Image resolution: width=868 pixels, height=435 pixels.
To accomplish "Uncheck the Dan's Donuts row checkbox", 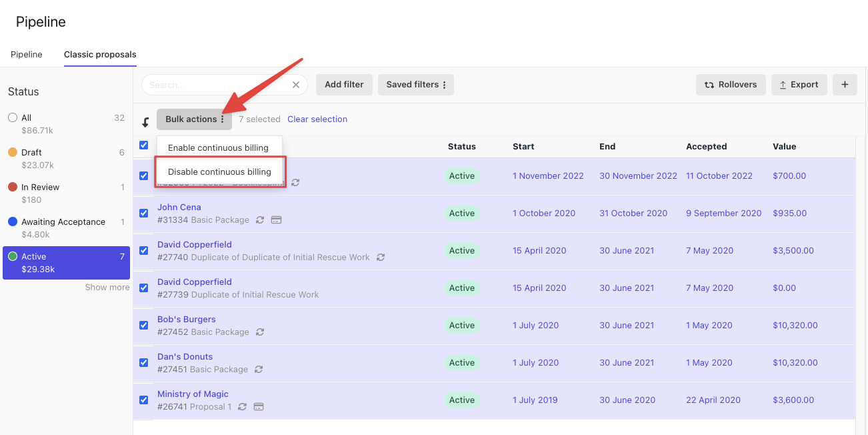I will click(x=143, y=362).
